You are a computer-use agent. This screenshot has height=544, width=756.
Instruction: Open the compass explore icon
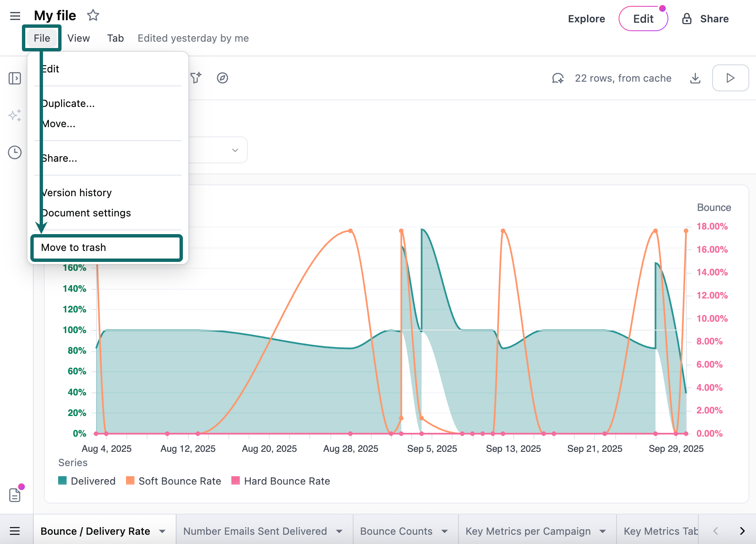tap(223, 78)
